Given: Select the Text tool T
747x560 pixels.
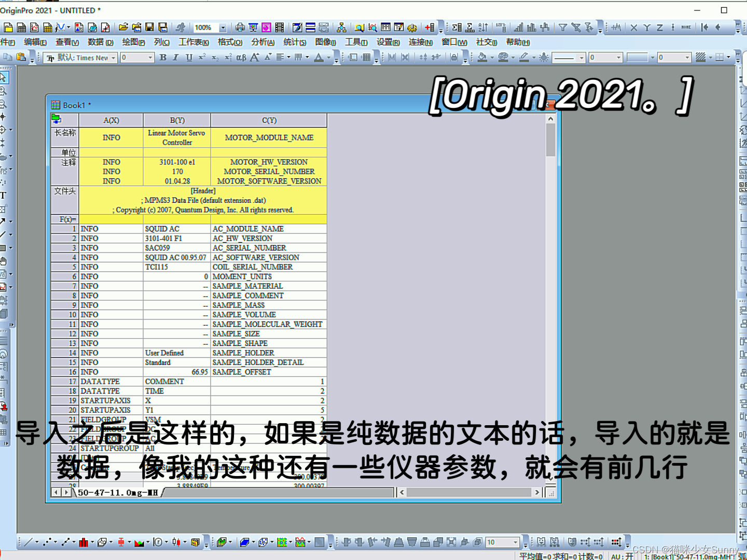Looking at the screenshot, I should (x=3, y=195).
